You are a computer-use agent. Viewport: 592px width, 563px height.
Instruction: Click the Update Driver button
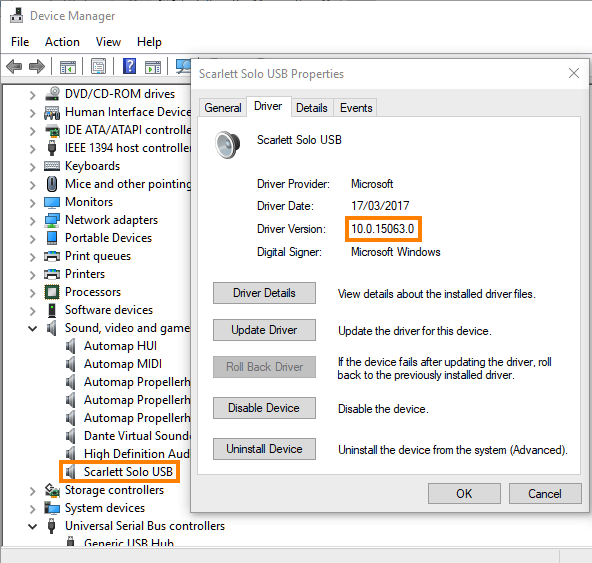[264, 330]
